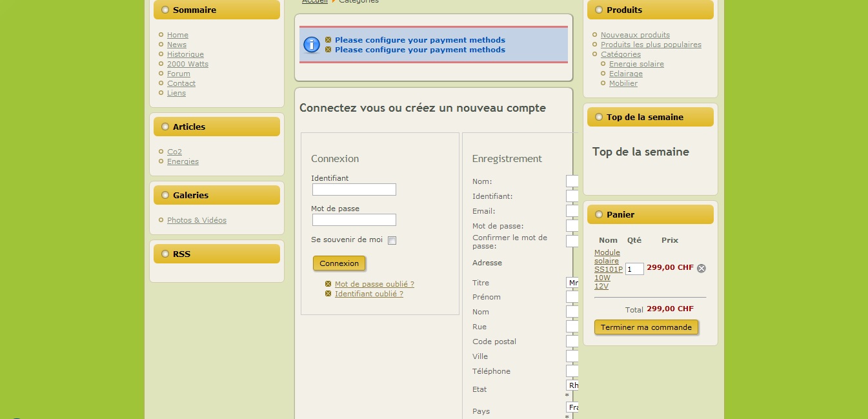Open Energie solaire category

click(636, 64)
